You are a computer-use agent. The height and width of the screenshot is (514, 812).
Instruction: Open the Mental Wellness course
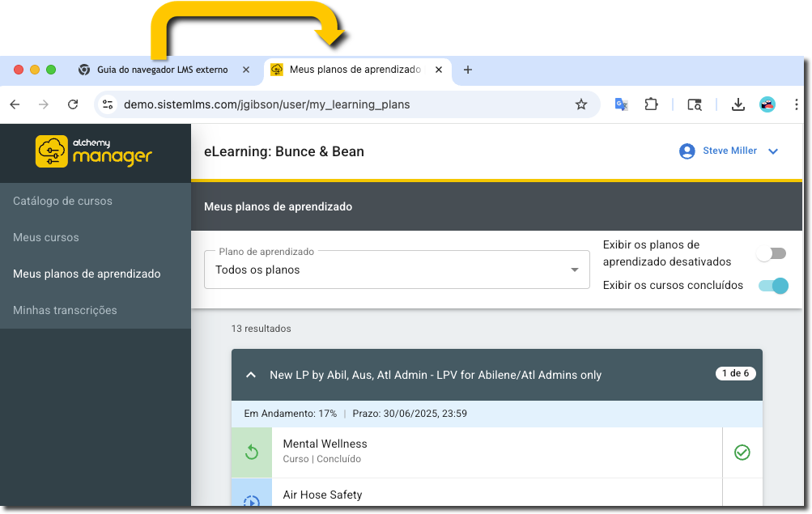point(325,444)
